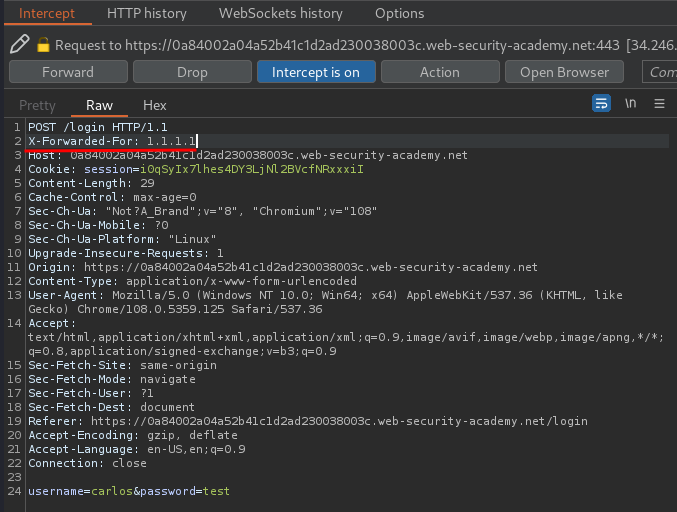Click the pencil edit icon beside request URL
Image resolution: width=677 pixels, height=512 pixels.
(x=19, y=44)
